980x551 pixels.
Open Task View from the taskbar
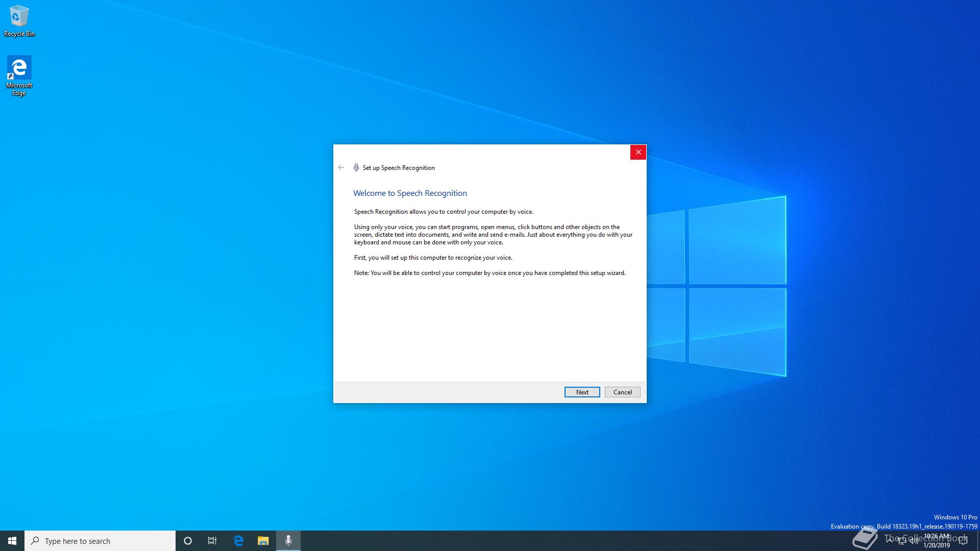212,541
